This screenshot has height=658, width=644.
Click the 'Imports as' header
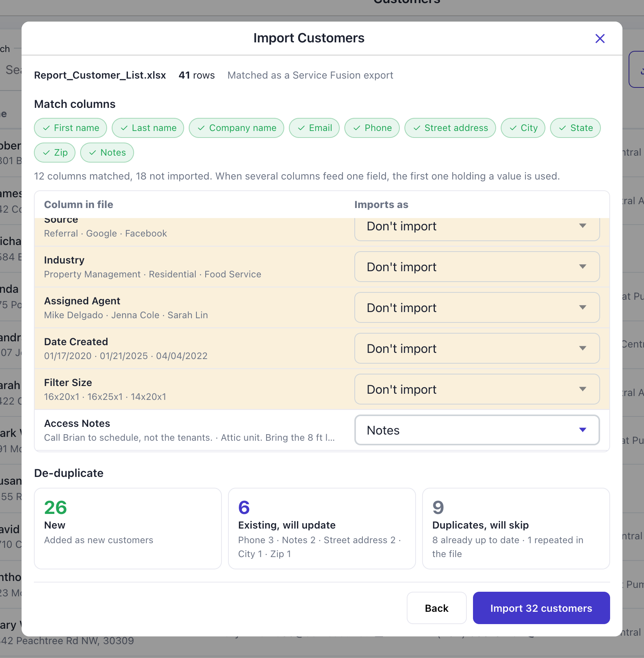tap(381, 205)
